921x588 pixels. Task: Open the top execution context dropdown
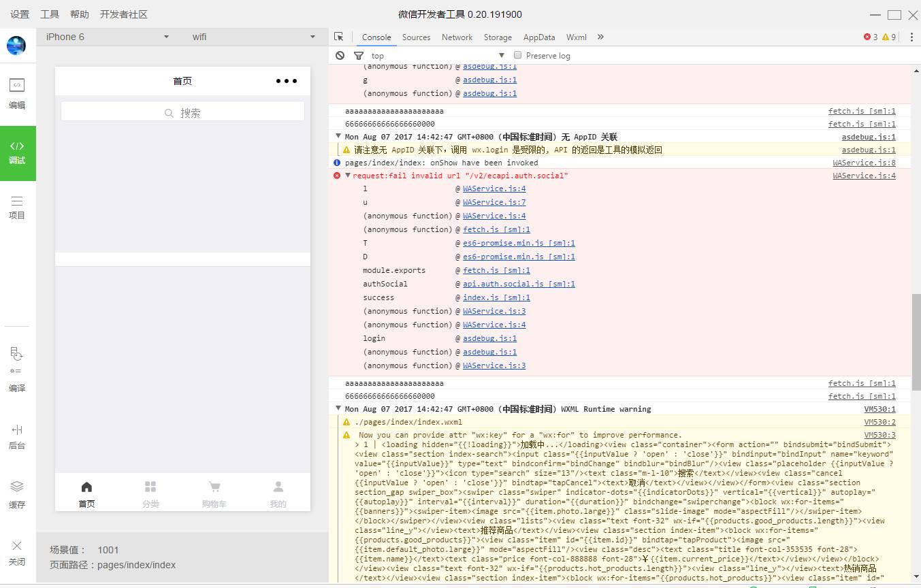coord(438,55)
